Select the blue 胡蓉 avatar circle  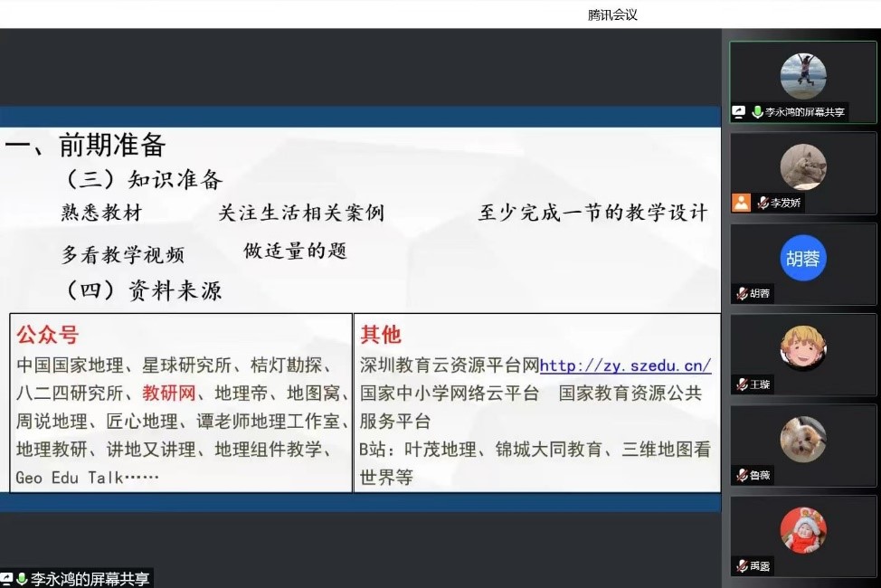click(803, 258)
